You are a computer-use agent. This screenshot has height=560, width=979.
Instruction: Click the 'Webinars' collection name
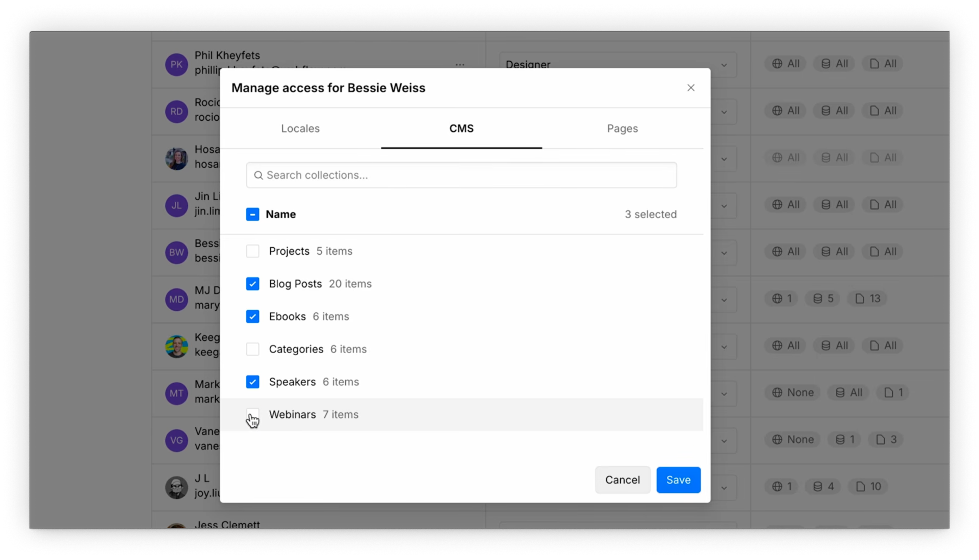click(x=292, y=414)
